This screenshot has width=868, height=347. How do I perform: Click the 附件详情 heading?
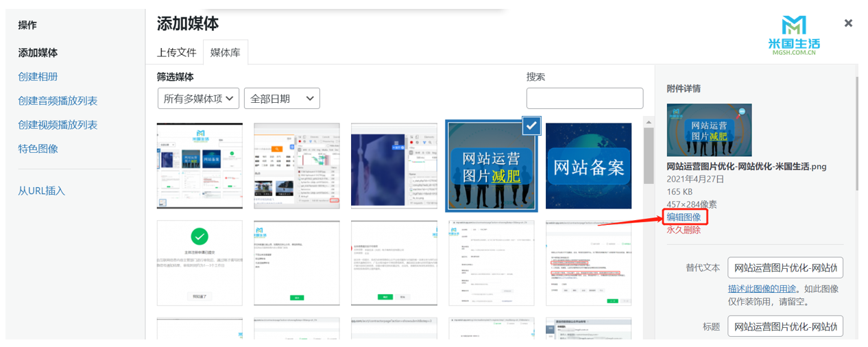point(684,88)
